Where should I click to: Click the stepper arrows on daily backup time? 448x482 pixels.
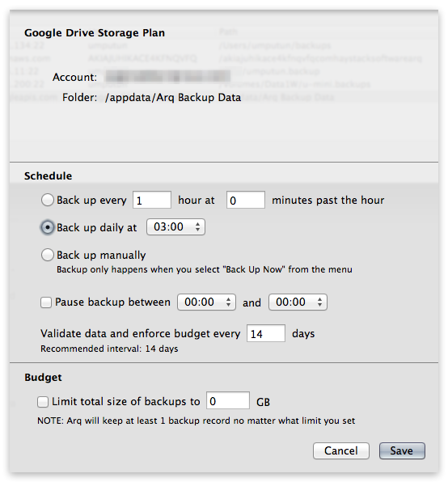(198, 227)
